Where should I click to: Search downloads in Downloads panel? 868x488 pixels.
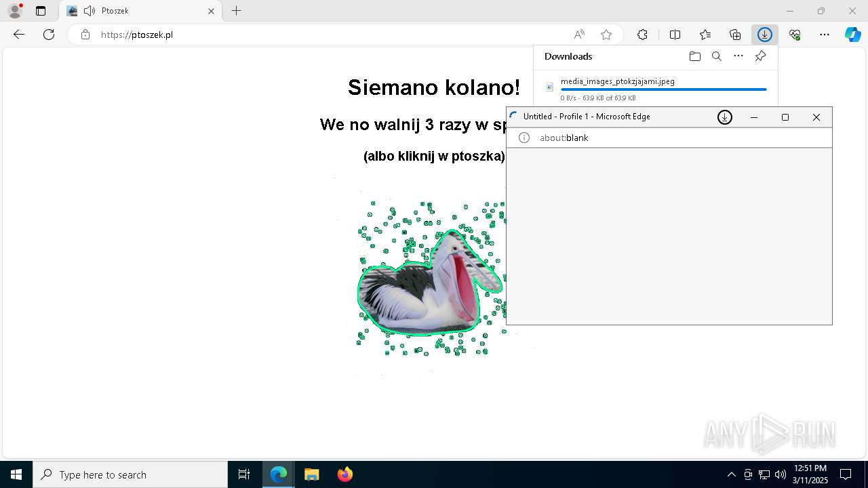point(717,56)
